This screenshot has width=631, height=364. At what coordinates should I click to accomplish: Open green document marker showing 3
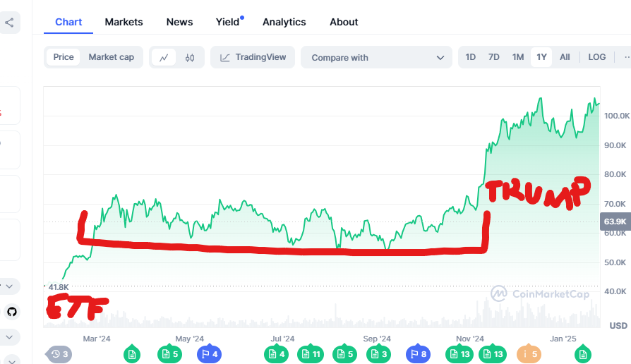coord(379,354)
